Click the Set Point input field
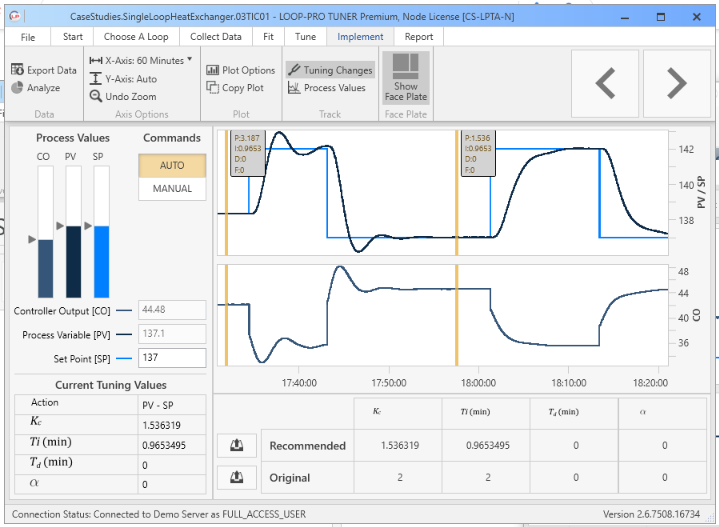 [x=172, y=358]
